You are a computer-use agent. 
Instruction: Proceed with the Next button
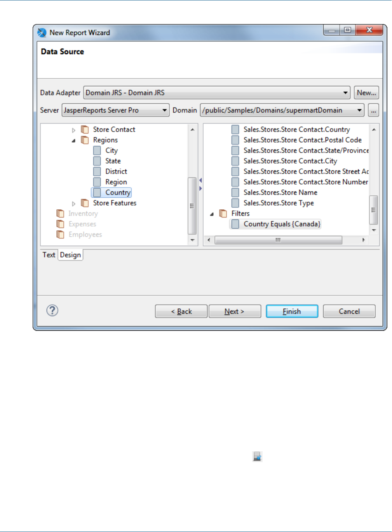point(235,311)
